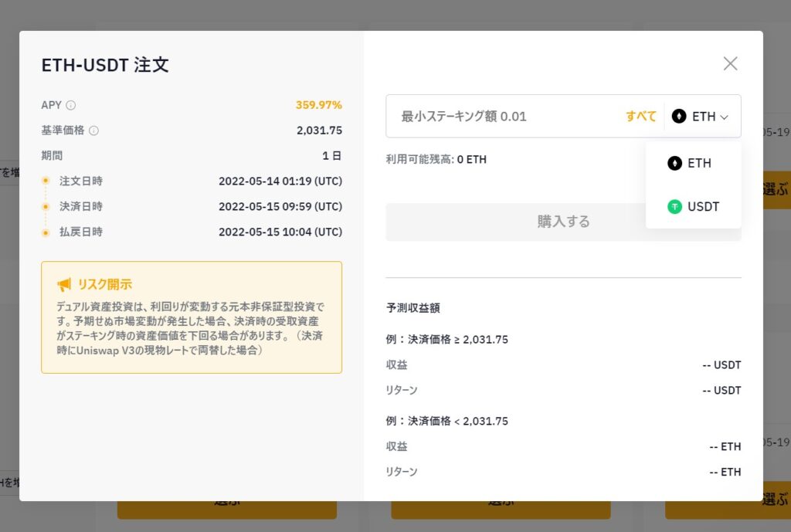Click the APY info icon

[71, 105]
